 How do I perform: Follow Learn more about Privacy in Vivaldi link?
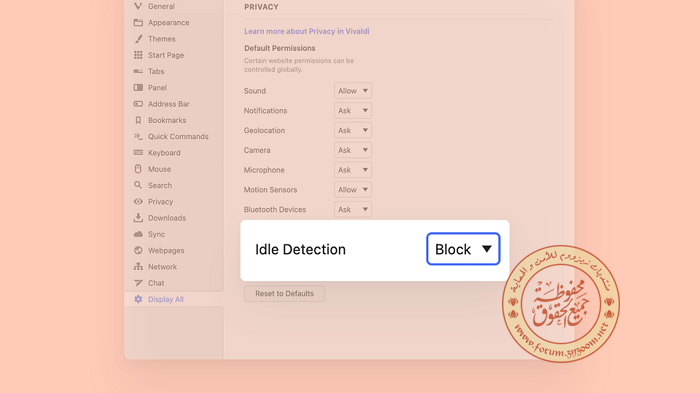pyautogui.click(x=307, y=31)
